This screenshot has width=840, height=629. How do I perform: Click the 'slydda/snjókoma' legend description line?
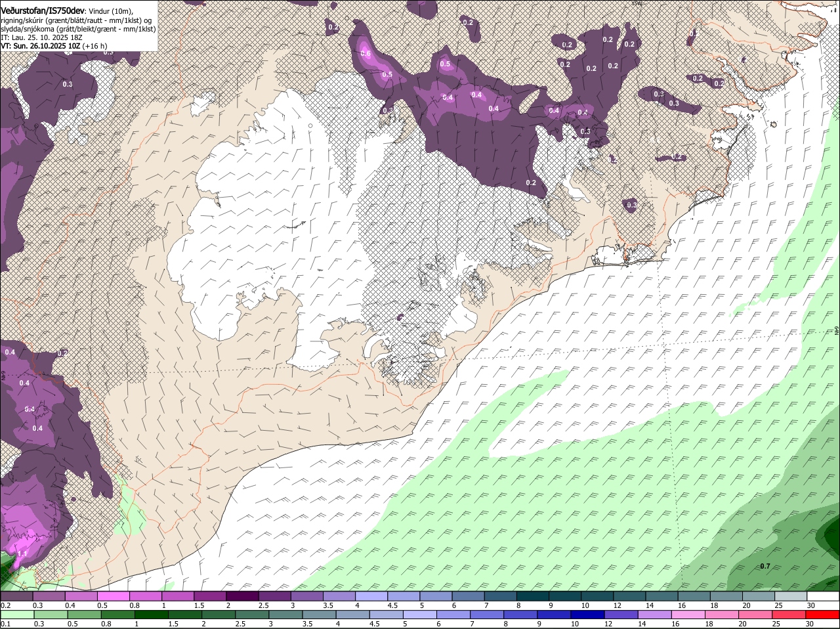pos(78,29)
